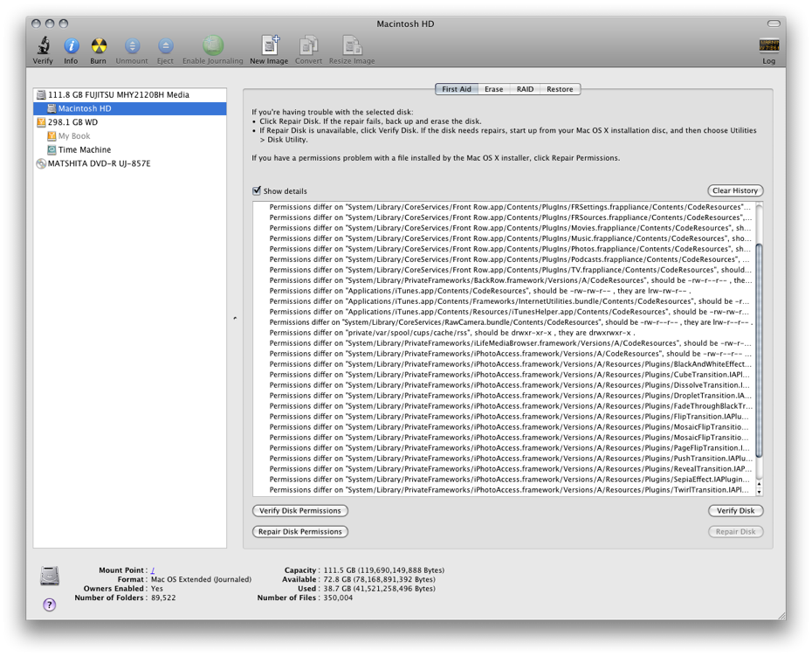
Task: Switch to the Erase tab
Action: [494, 89]
